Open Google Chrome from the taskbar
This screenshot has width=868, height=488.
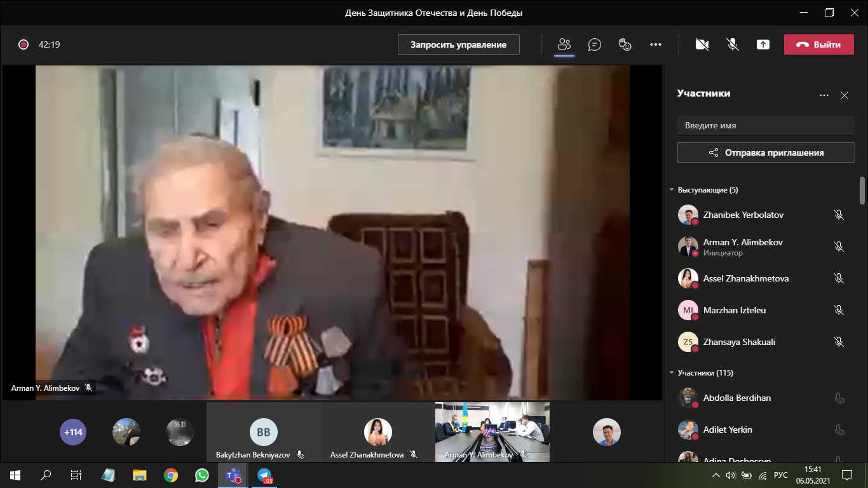click(170, 475)
